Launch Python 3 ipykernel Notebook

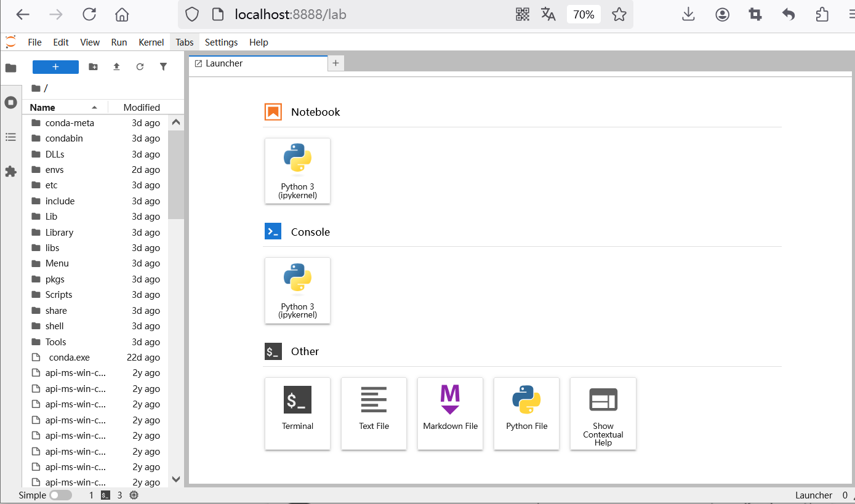point(298,170)
